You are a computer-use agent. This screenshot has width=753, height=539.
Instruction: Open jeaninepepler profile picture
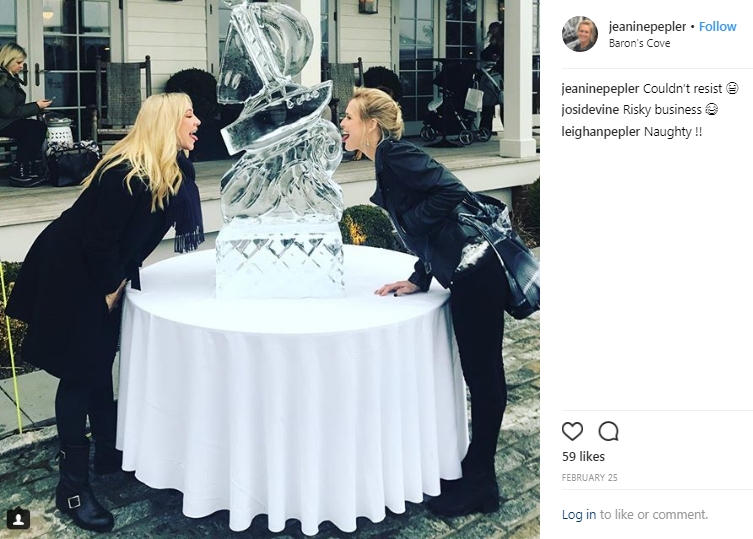click(580, 34)
